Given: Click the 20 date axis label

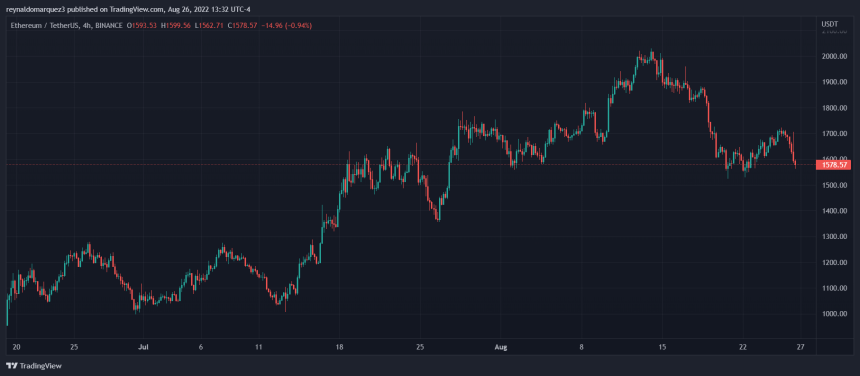Looking at the screenshot, I should point(15,347).
